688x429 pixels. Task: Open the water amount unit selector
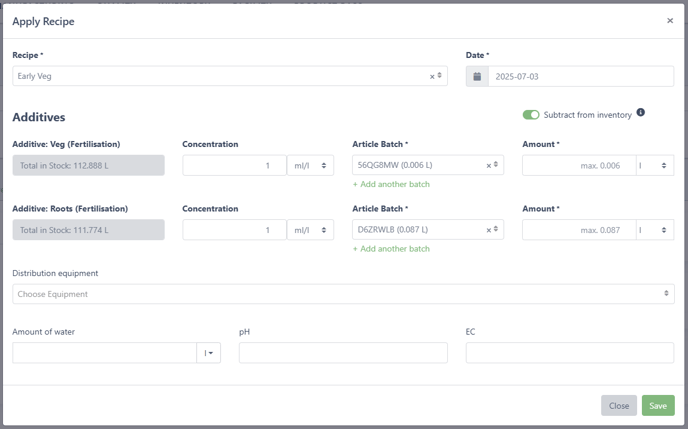point(208,353)
